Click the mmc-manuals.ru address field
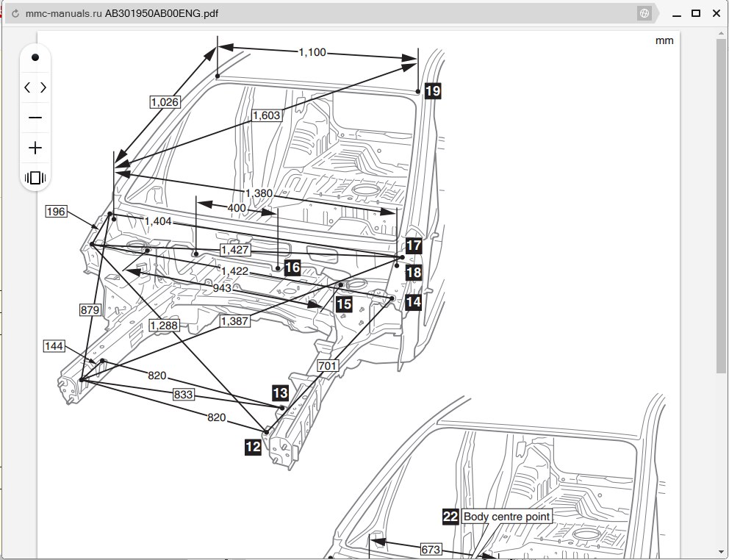729x560 pixels. [x=294, y=13]
